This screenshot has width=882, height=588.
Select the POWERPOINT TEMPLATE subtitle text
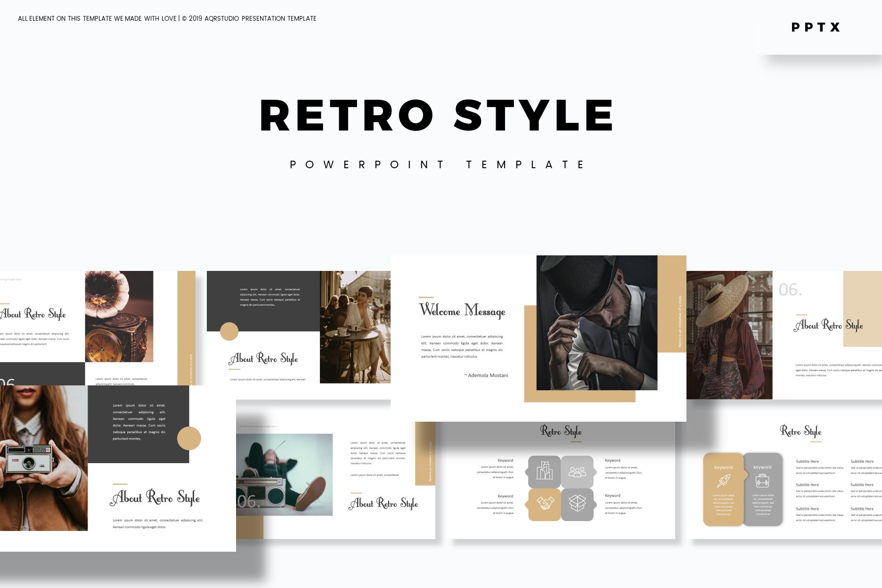click(437, 164)
